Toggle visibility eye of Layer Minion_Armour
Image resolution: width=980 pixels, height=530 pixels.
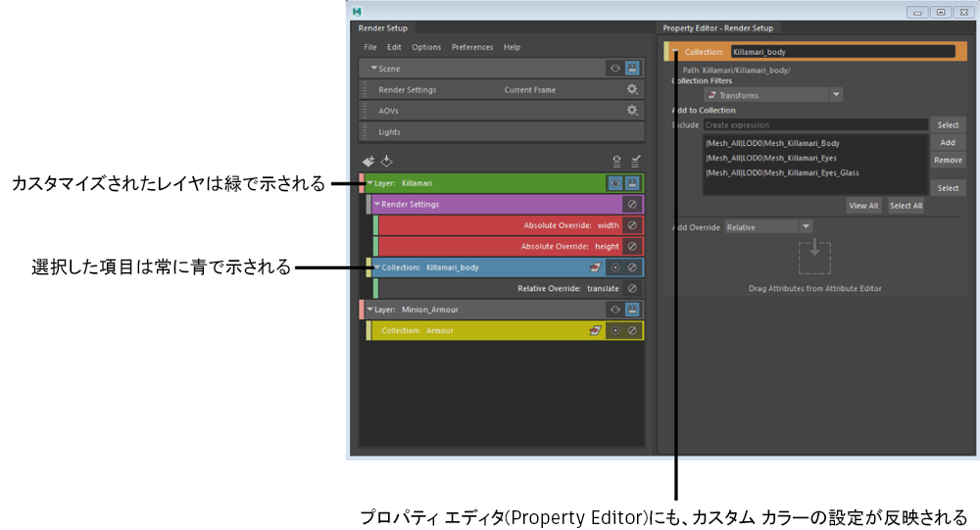point(615,310)
